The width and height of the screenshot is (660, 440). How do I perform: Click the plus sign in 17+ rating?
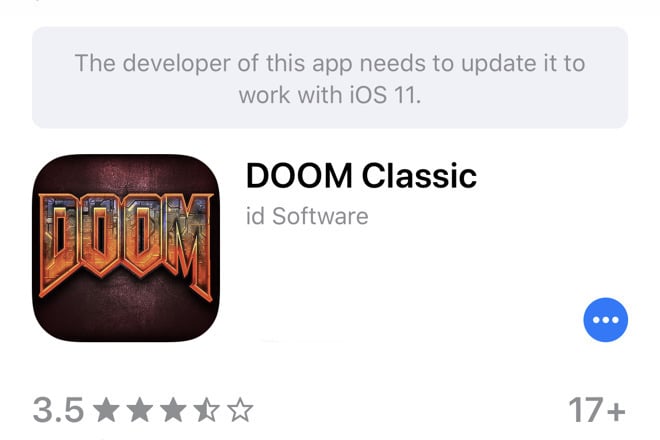pos(616,411)
